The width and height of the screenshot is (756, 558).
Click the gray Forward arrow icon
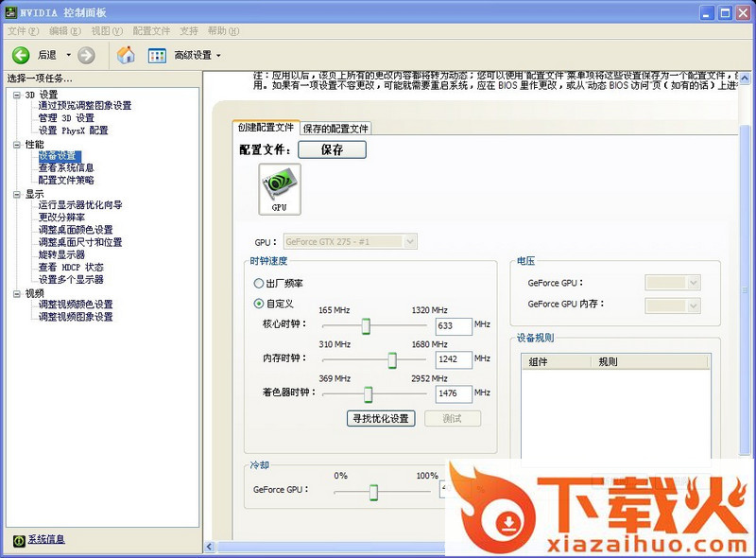(x=86, y=55)
